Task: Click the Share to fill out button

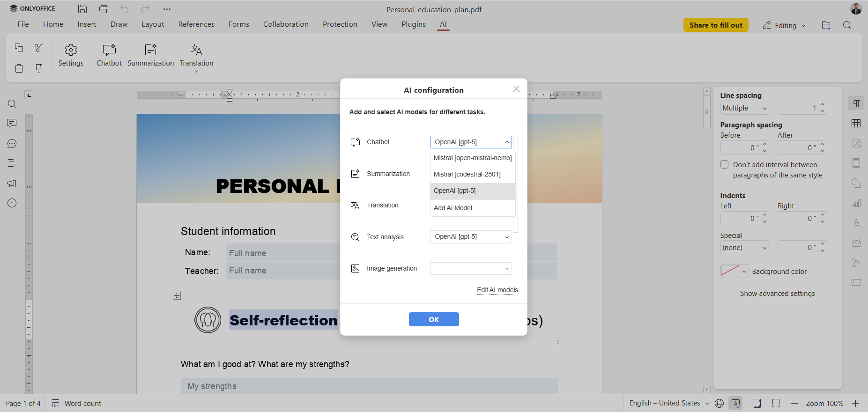Action: tap(716, 25)
